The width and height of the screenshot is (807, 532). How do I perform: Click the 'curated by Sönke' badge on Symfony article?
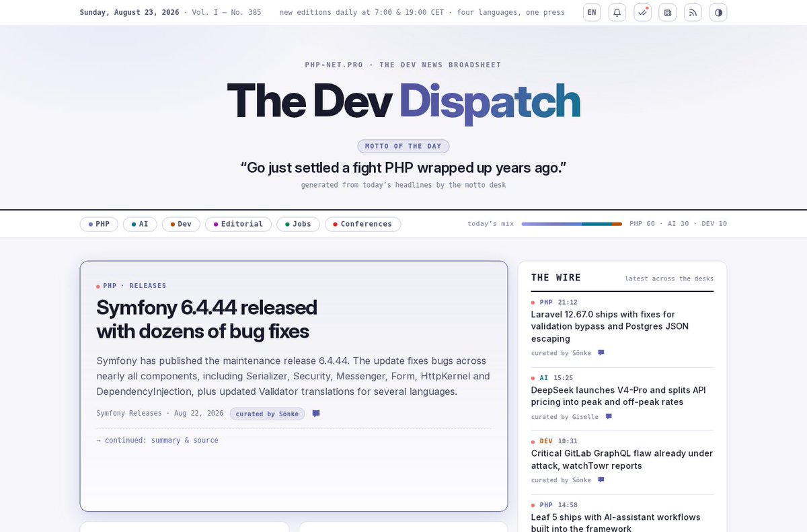click(268, 414)
